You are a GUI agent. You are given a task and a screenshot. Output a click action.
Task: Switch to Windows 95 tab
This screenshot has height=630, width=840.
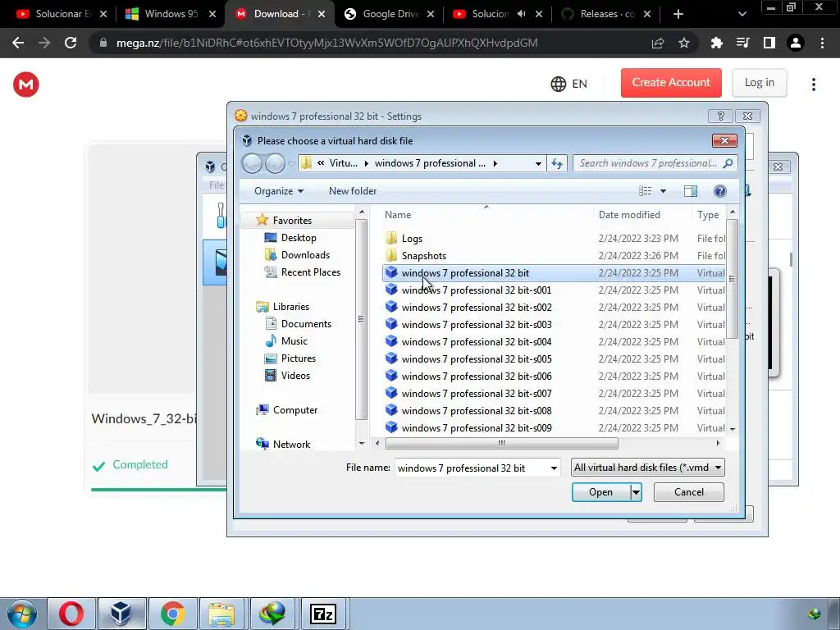tap(171, 14)
